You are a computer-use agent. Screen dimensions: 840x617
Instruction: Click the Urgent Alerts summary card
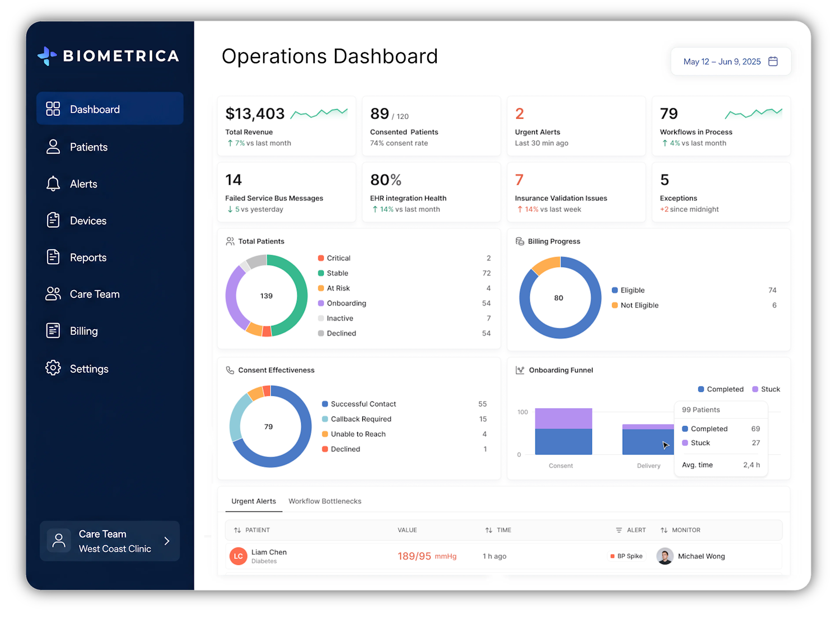(x=576, y=127)
